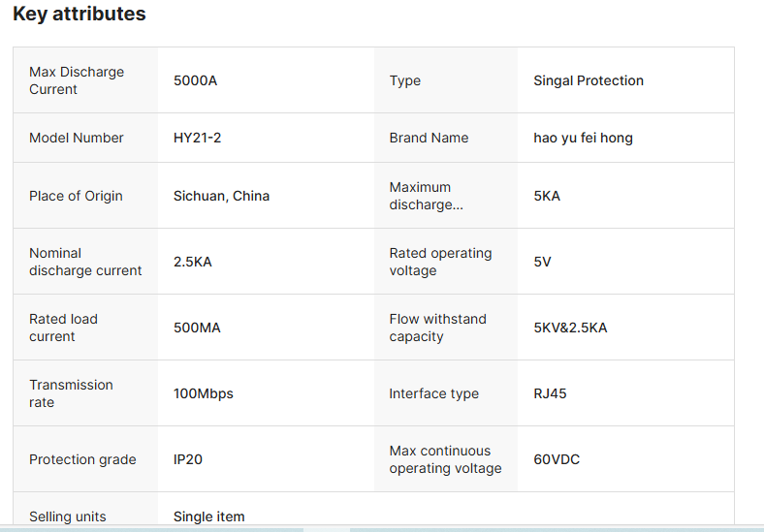The width and height of the screenshot is (764, 532).
Task: Click the 60VDC value
Action: [x=557, y=459]
